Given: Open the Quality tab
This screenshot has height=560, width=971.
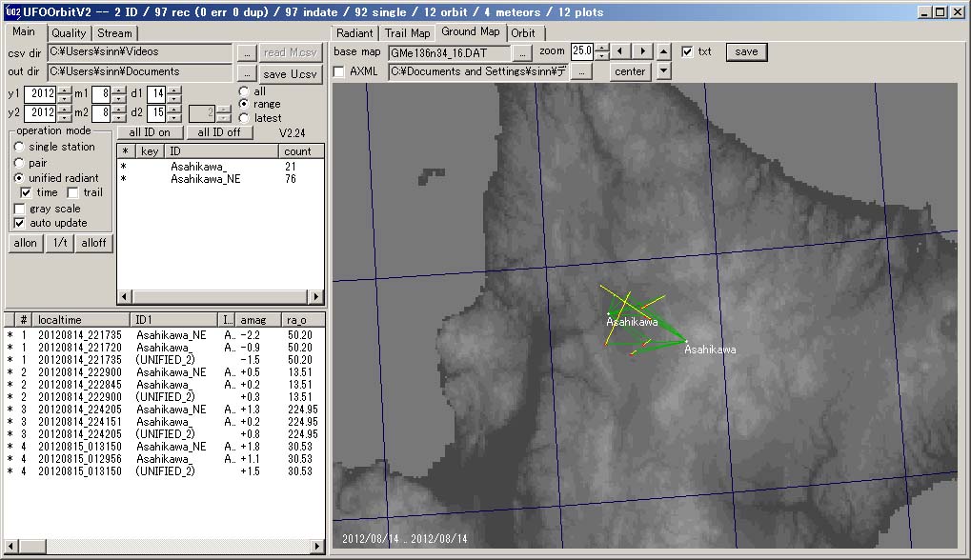Looking at the screenshot, I should (69, 33).
